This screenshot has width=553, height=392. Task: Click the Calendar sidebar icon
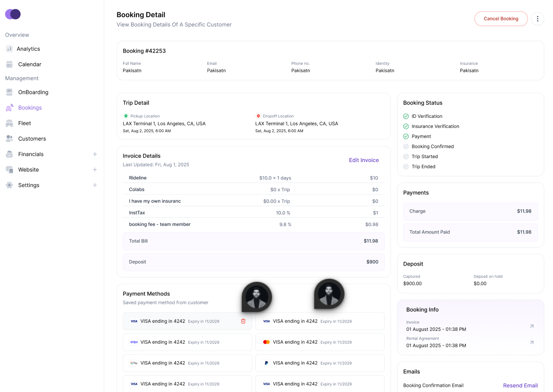(x=9, y=64)
